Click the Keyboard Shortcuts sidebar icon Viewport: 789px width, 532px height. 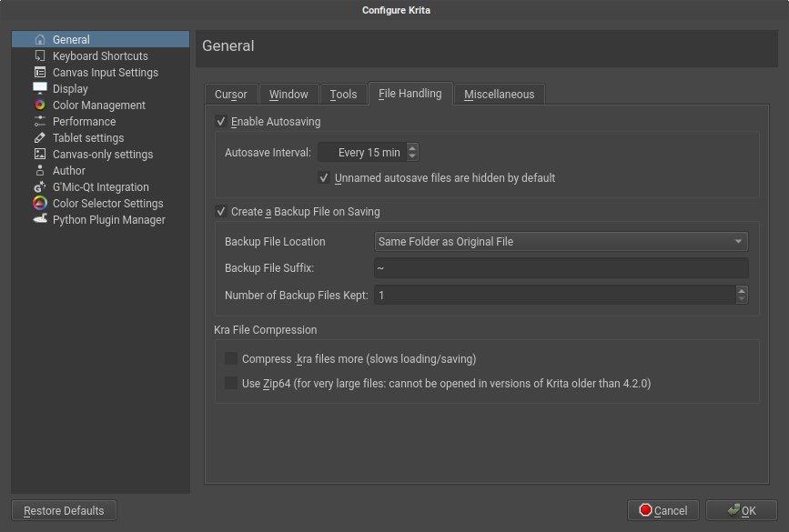[x=40, y=55]
